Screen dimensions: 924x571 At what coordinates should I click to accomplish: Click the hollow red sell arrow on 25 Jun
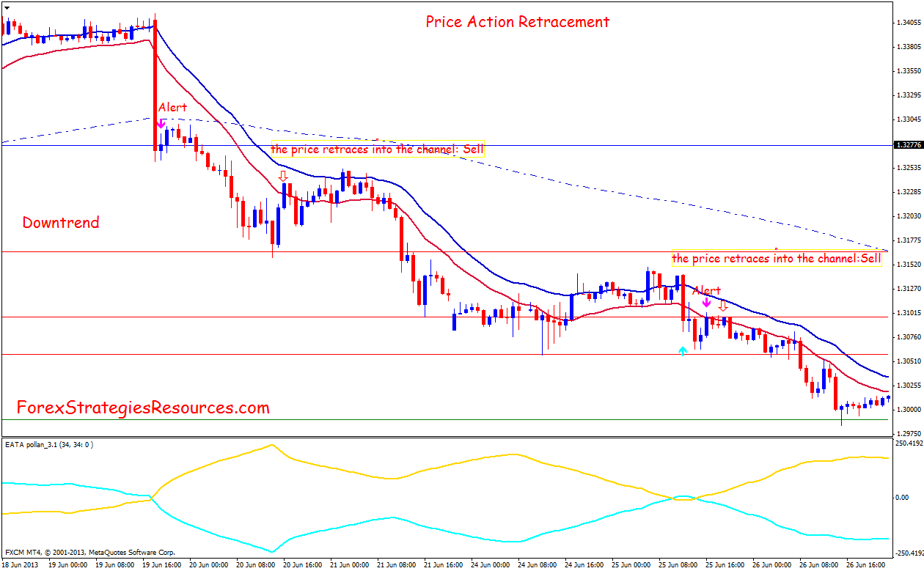[723, 305]
